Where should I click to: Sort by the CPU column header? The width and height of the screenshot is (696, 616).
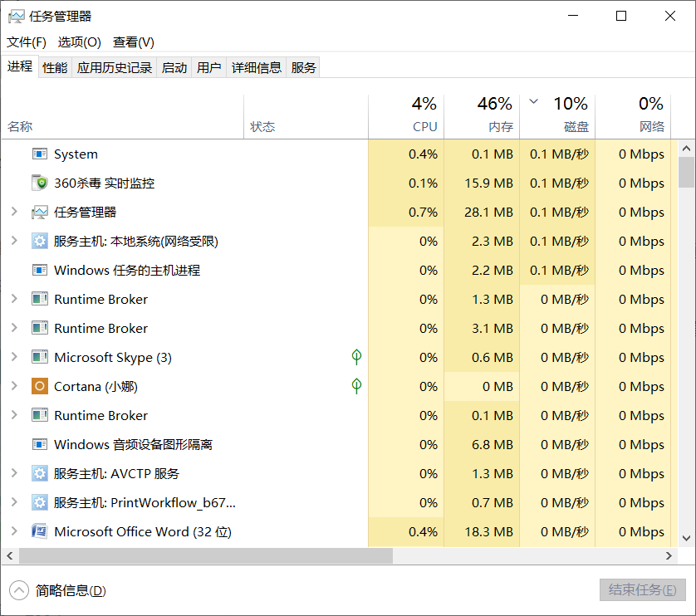tap(405, 117)
